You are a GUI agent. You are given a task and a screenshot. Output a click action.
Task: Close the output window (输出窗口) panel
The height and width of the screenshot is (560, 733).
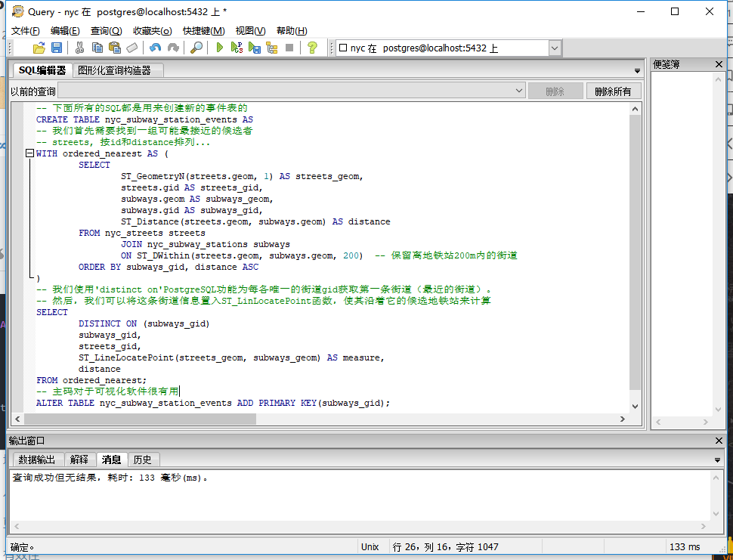pos(719,441)
